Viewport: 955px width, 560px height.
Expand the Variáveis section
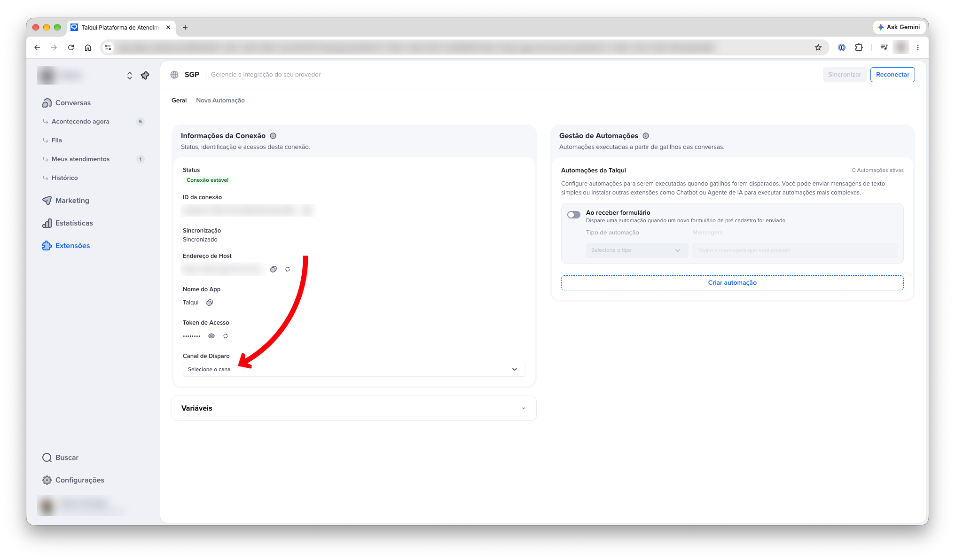tap(354, 408)
